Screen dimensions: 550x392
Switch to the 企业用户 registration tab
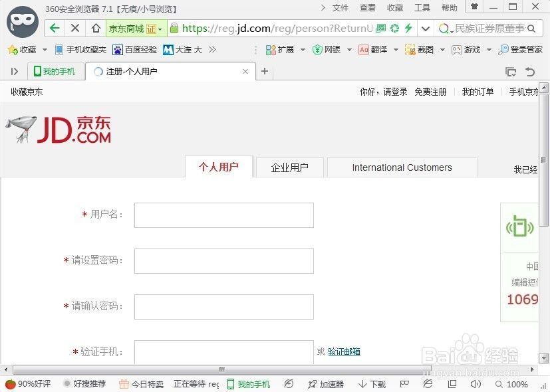tap(289, 167)
